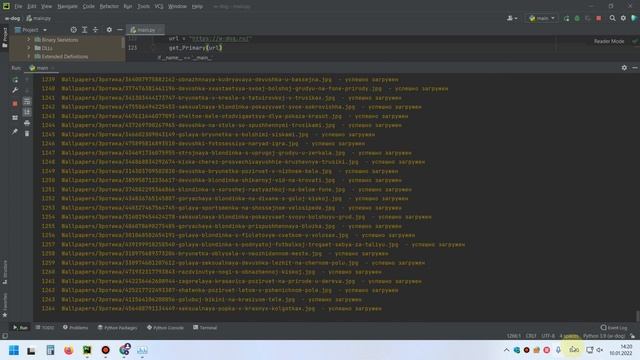Open Search Everywhere with the magnifier icon

(x=612, y=18)
